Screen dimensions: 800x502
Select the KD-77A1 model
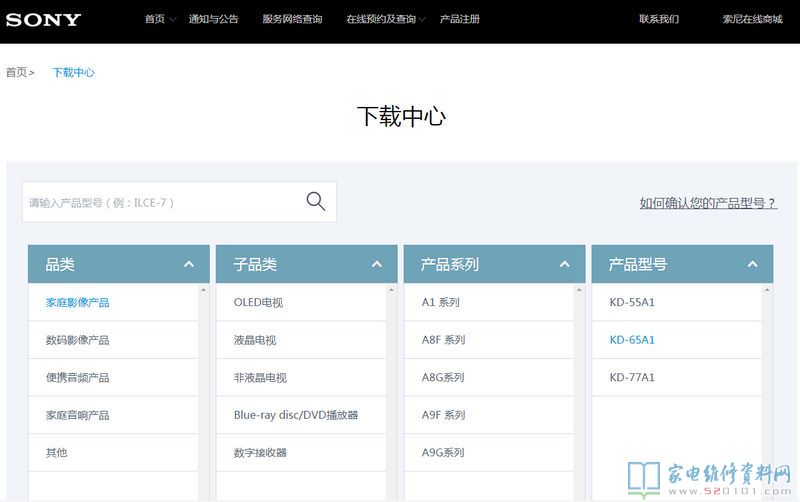pos(632,377)
